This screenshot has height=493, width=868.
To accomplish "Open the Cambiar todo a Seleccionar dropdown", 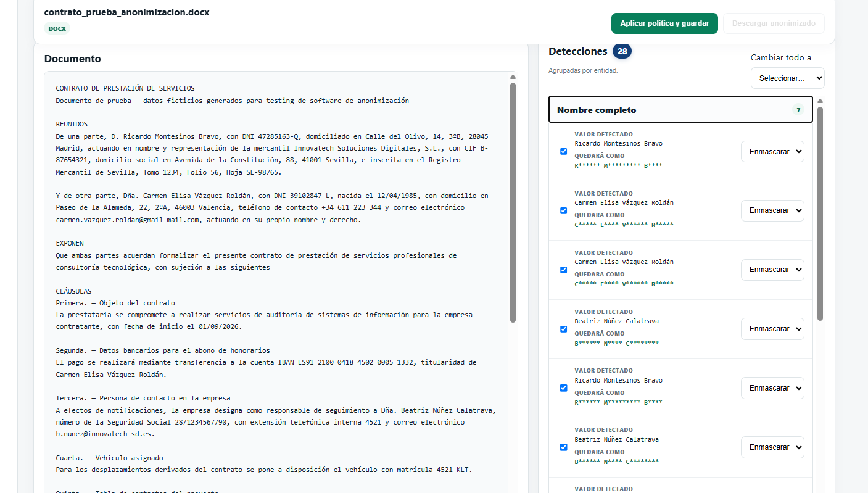I will 787,78.
